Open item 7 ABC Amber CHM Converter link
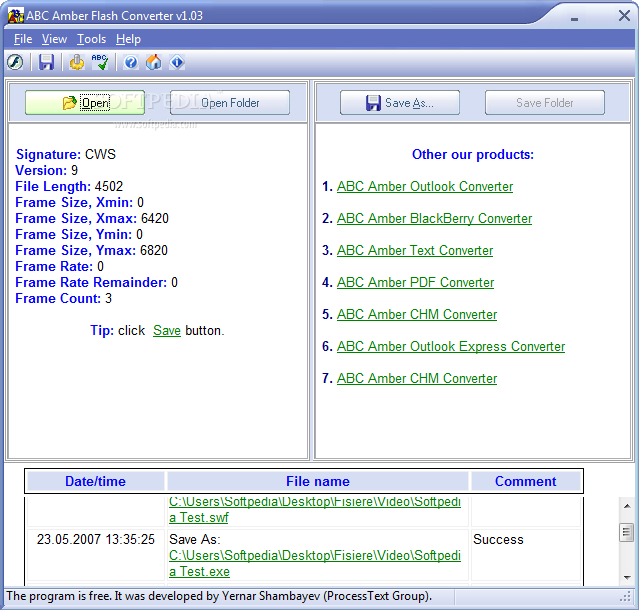Image resolution: width=639 pixels, height=610 pixels. click(x=417, y=379)
